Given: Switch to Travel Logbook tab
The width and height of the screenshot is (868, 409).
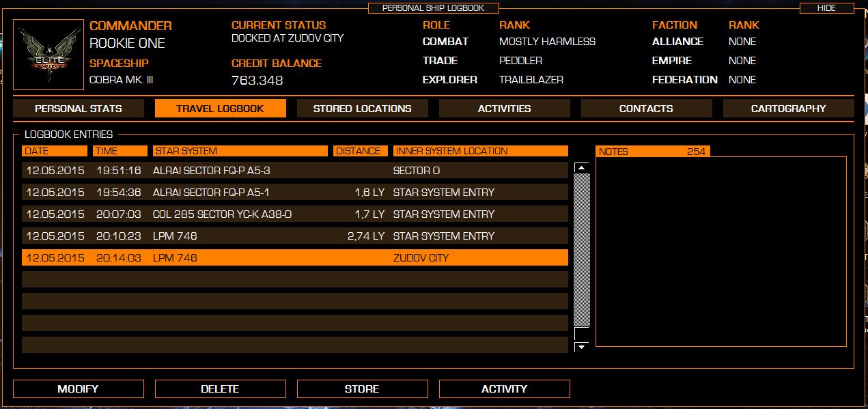Looking at the screenshot, I should coord(220,109).
